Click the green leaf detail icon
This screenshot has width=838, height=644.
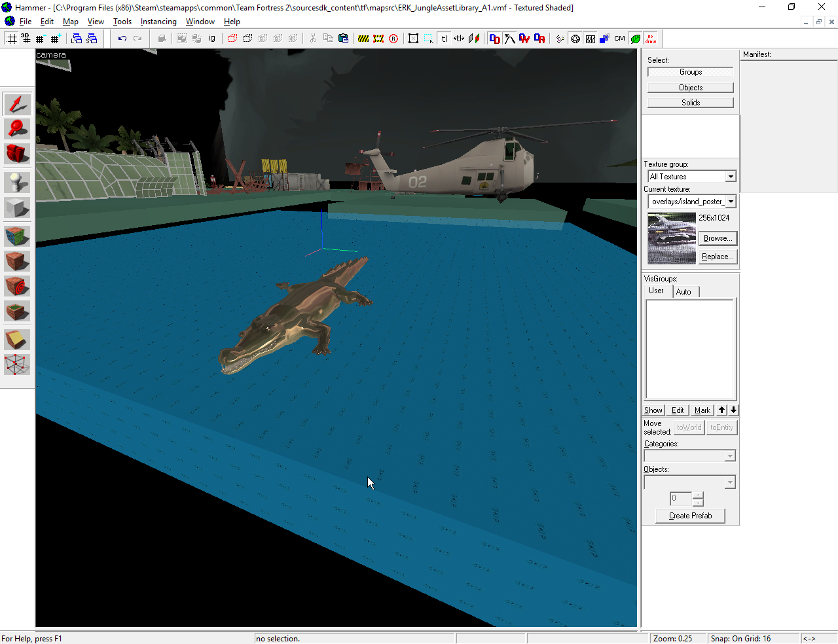point(635,39)
